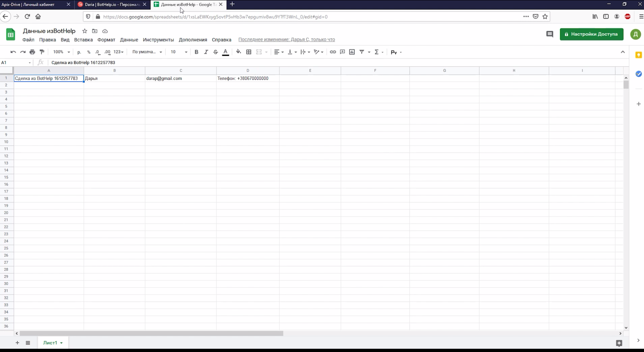The width and height of the screenshot is (644, 352).
Task: Click the insert link icon
Action: [333, 52]
